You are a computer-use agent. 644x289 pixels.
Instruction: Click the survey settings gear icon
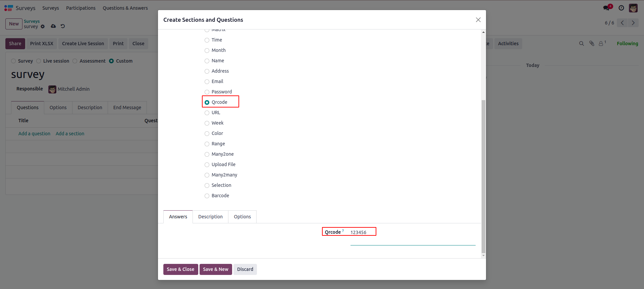point(43,26)
